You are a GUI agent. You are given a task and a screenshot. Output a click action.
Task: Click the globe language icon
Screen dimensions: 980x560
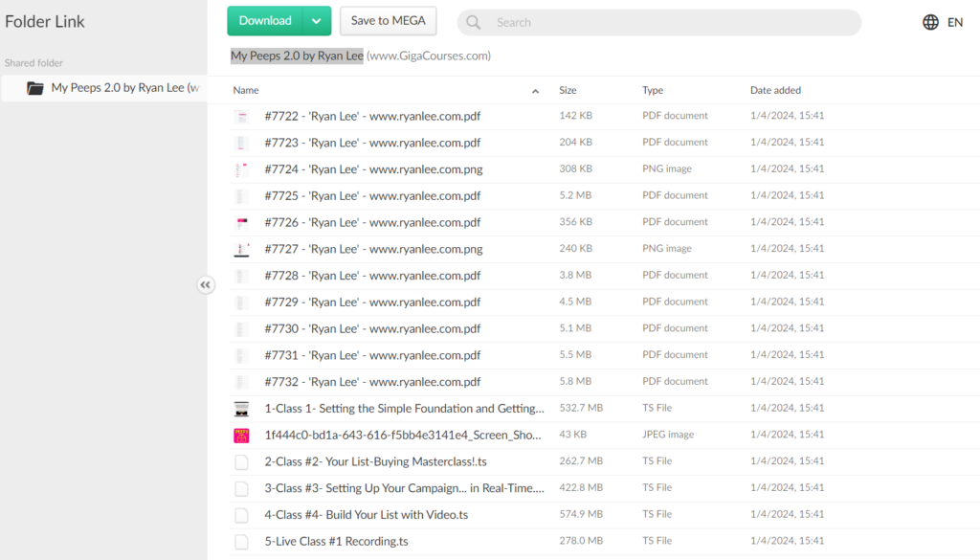click(930, 22)
